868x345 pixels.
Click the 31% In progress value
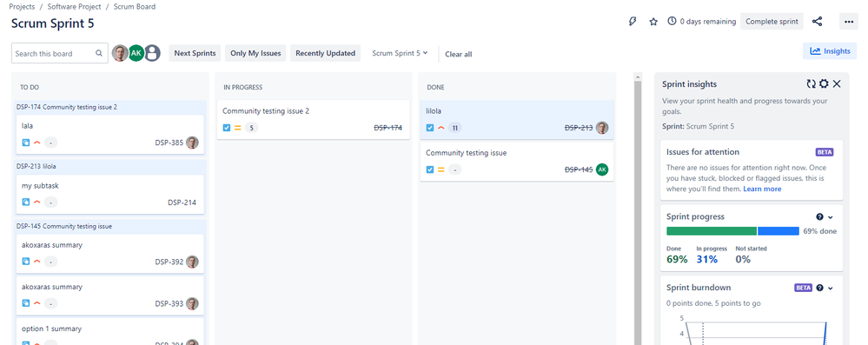pyautogui.click(x=707, y=259)
